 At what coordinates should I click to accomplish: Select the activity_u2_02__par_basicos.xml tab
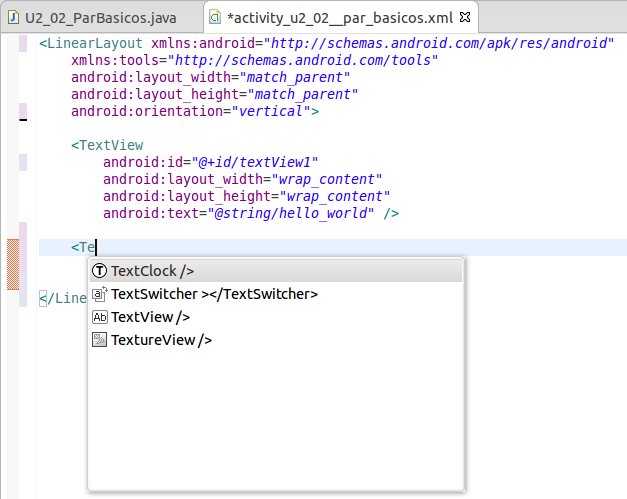(339, 18)
